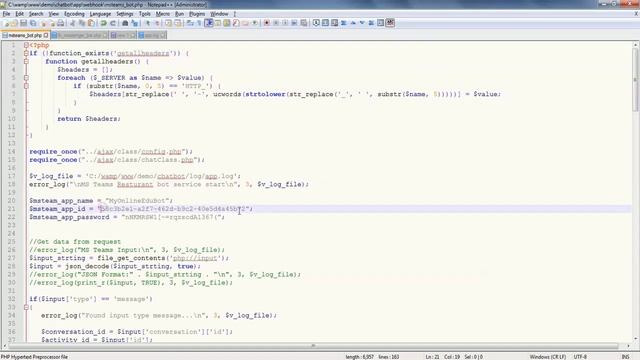Viewport: 640px width, 360px height.
Task: Collapse the <?php block at line 1
Action: pos(26,45)
